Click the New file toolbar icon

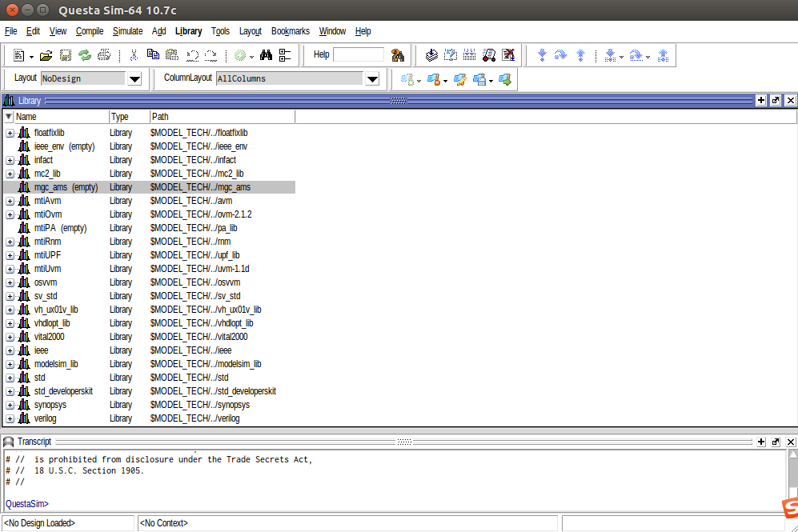pyautogui.click(x=19, y=55)
